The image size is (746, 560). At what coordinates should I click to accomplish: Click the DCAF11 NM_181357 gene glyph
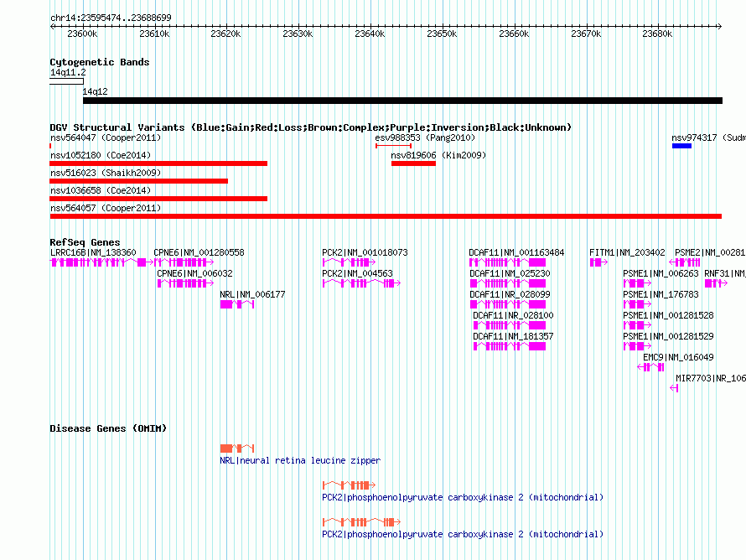click(x=509, y=346)
